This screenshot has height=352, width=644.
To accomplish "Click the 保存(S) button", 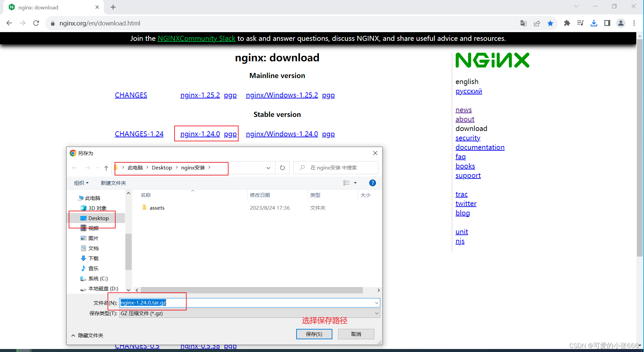I will tap(314, 334).
